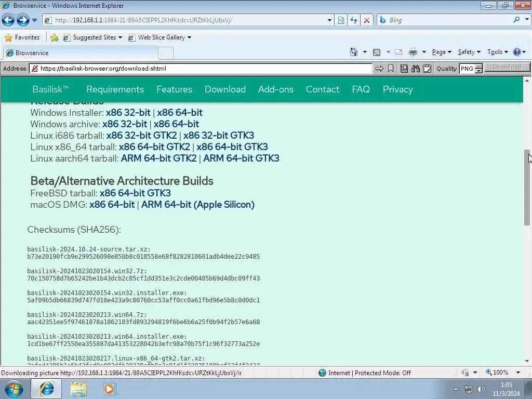Click the Internet zone globe in status bar
The width and height of the screenshot is (532, 399).
point(322,373)
